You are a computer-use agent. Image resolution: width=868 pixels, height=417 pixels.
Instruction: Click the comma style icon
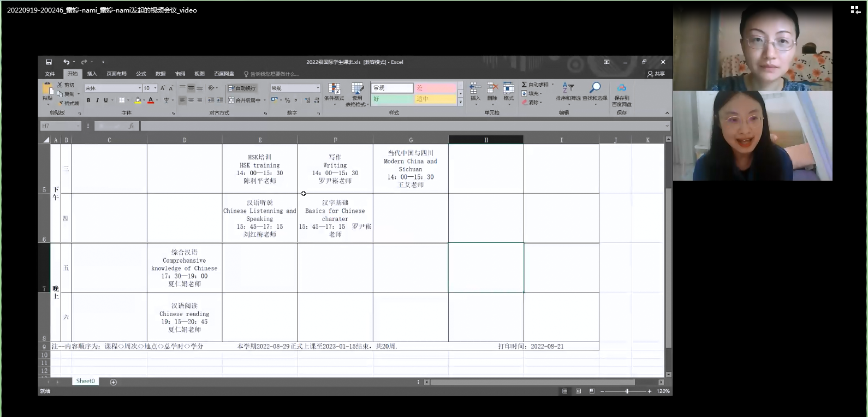tap(296, 100)
